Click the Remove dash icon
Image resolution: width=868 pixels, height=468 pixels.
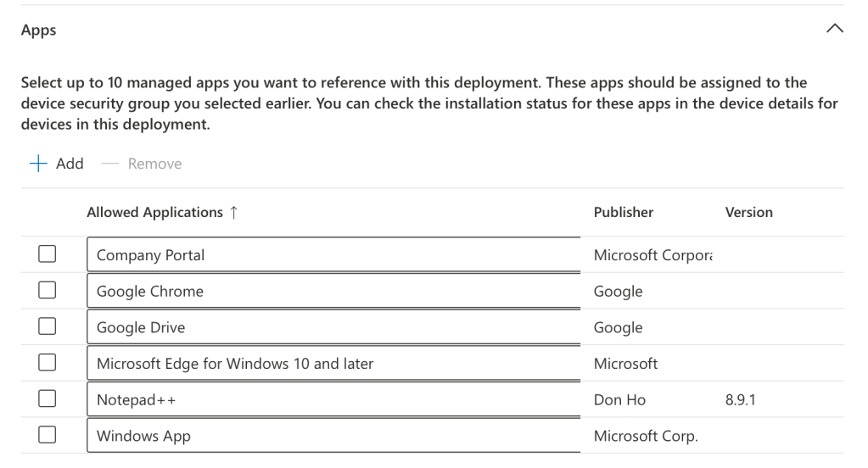click(x=109, y=164)
